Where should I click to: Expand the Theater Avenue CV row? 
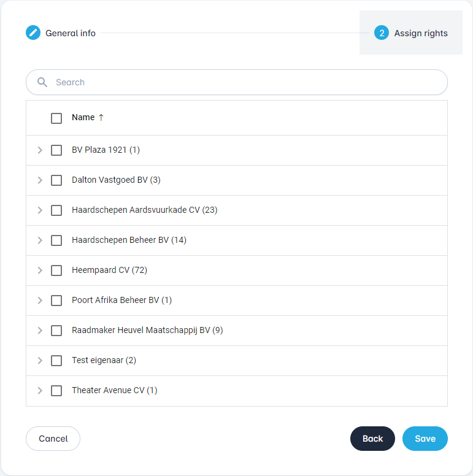[40, 391]
